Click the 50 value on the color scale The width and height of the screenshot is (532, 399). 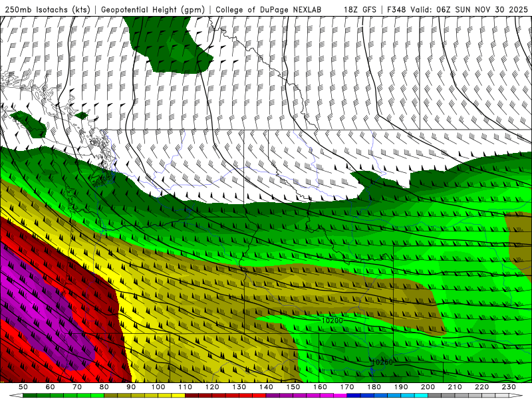pyautogui.click(x=23, y=387)
